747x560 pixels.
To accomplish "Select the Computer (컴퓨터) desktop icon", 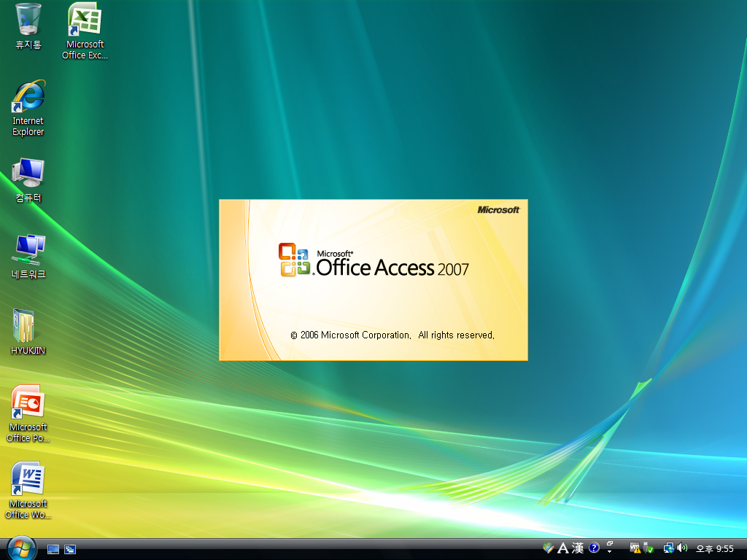I will [28, 180].
